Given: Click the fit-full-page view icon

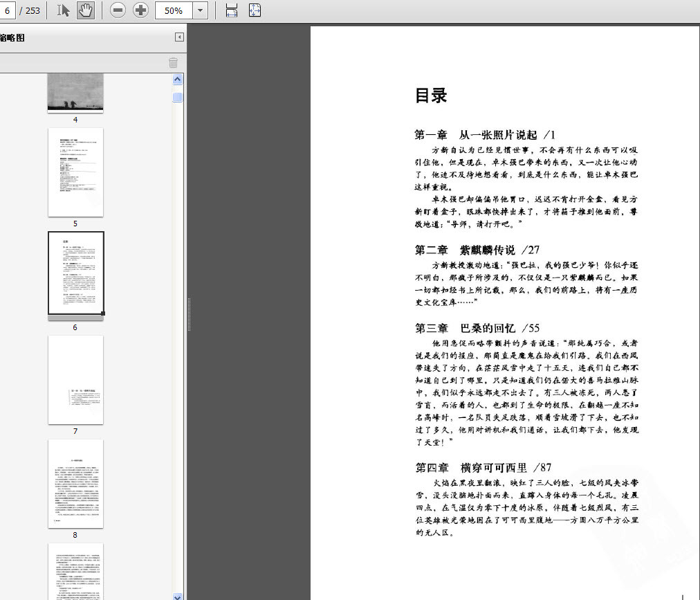Looking at the screenshot, I should click(x=255, y=10).
